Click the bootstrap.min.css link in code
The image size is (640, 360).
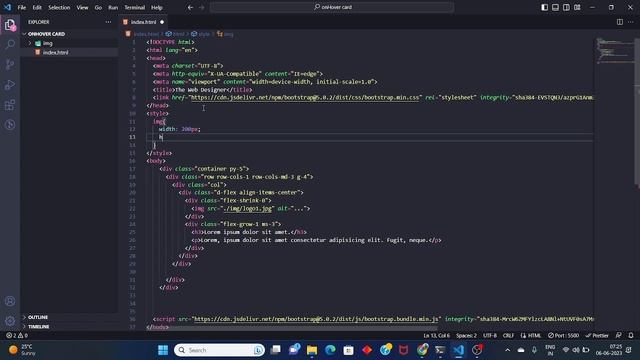pyautogui.click(x=305, y=98)
